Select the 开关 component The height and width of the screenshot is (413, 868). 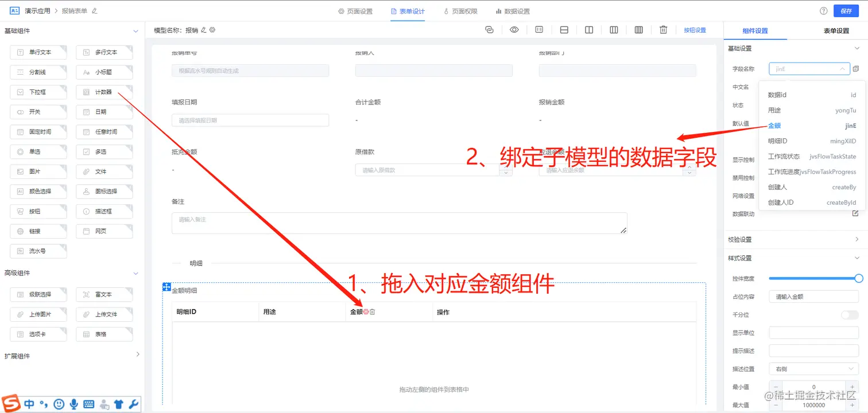point(38,112)
